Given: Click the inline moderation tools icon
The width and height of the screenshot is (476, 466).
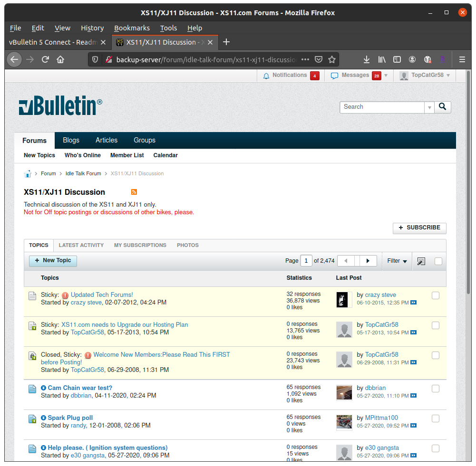Looking at the screenshot, I should coord(421,261).
